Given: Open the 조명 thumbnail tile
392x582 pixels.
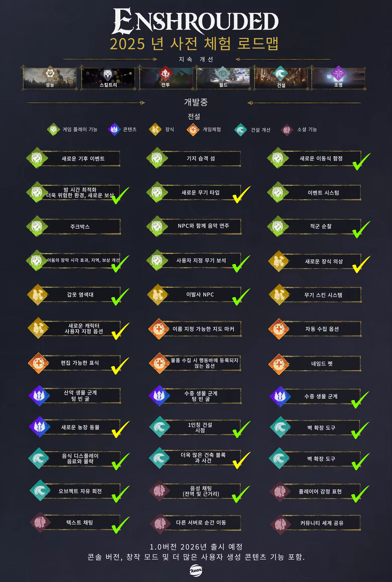Looking at the screenshot, I should 338,78.
